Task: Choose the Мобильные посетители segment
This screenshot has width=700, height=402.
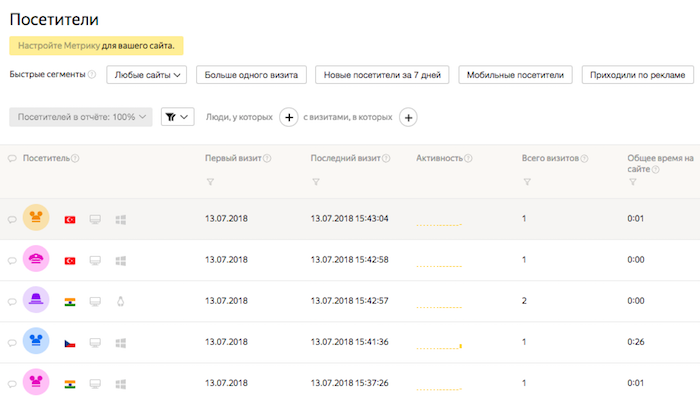Action: [x=517, y=75]
